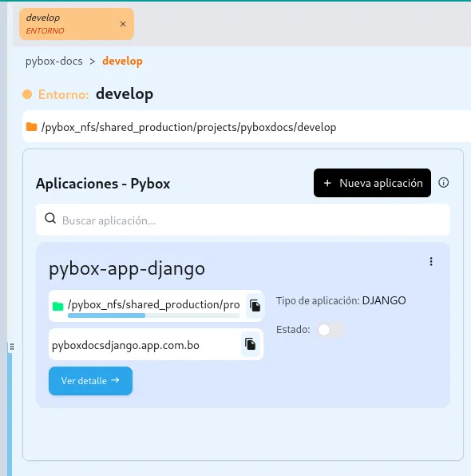Screen dimensions: 471x476
Task: Click the develop breadcrumb link
Action: point(122,61)
